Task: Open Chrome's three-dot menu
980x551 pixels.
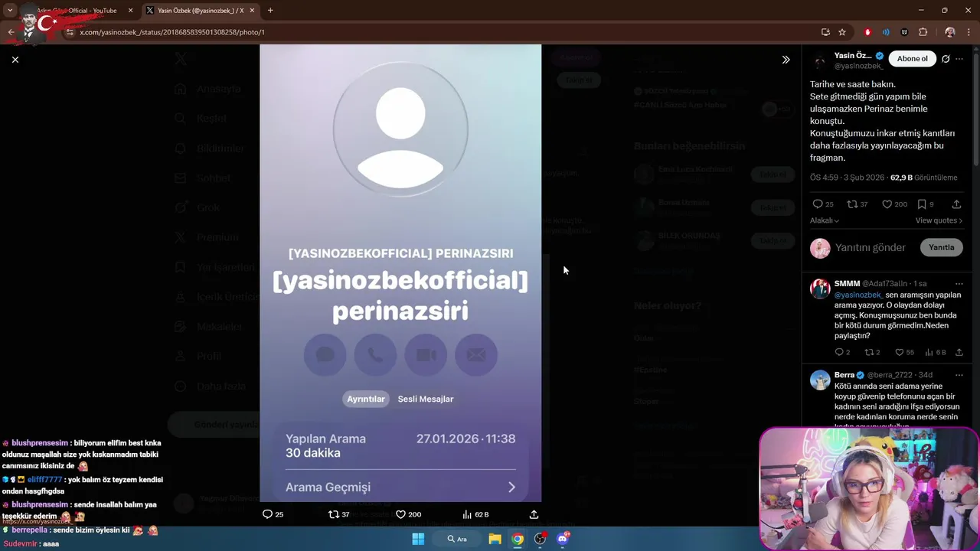Action: click(969, 32)
